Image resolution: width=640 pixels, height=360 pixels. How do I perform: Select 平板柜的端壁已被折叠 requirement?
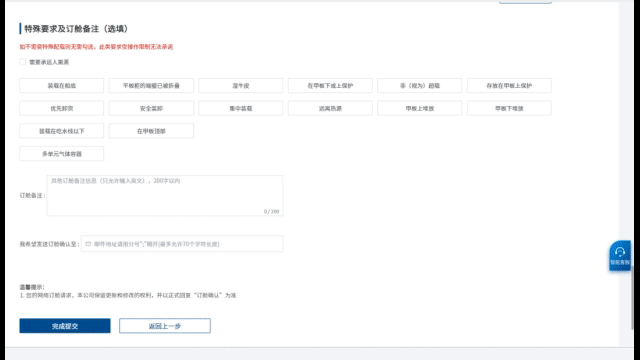(x=151, y=86)
